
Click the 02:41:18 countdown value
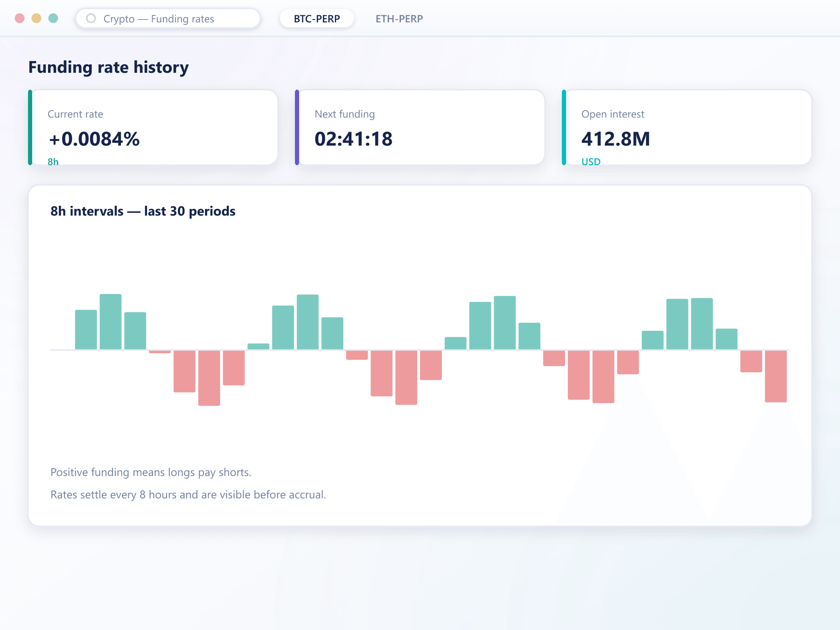pos(353,139)
